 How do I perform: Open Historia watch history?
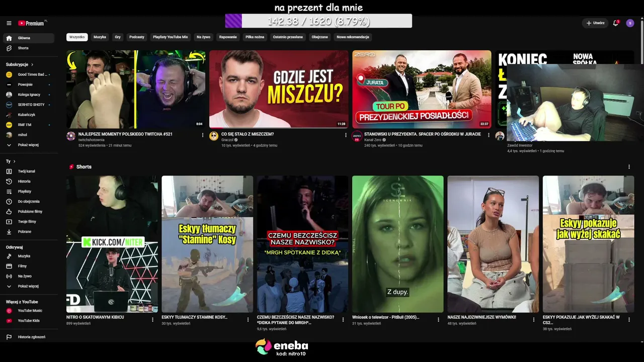[x=29, y=182]
